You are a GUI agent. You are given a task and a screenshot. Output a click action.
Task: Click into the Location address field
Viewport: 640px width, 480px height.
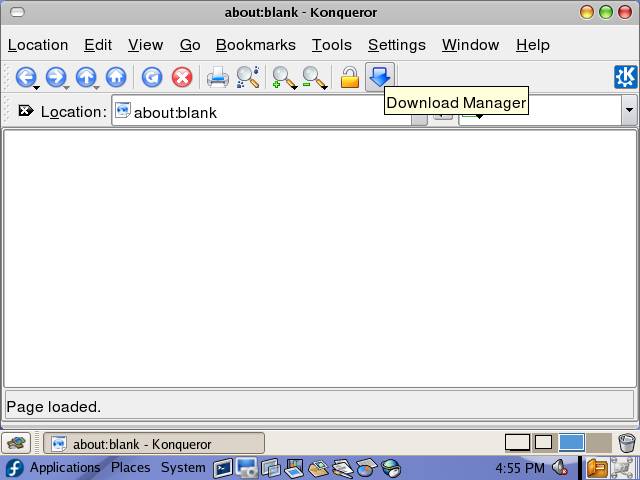coord(270,112)
